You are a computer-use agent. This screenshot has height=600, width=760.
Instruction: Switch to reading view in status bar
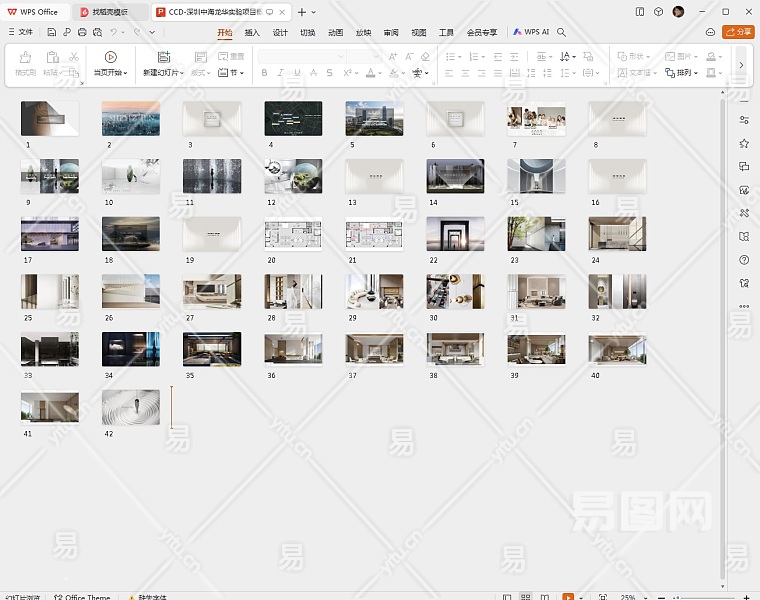546,597
